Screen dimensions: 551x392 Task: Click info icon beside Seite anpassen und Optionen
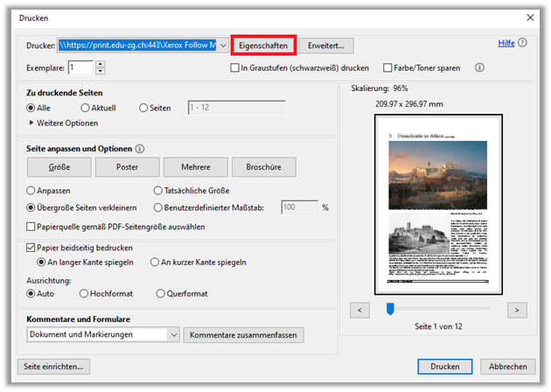coord(140,149)
